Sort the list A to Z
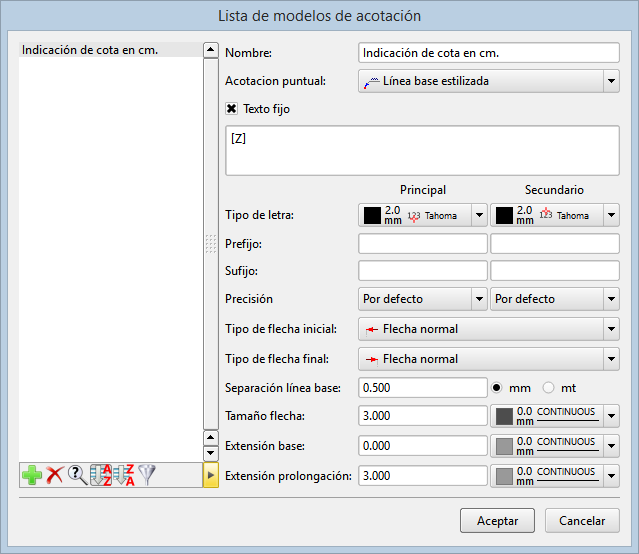639x554 pixels. coord(101,475)
